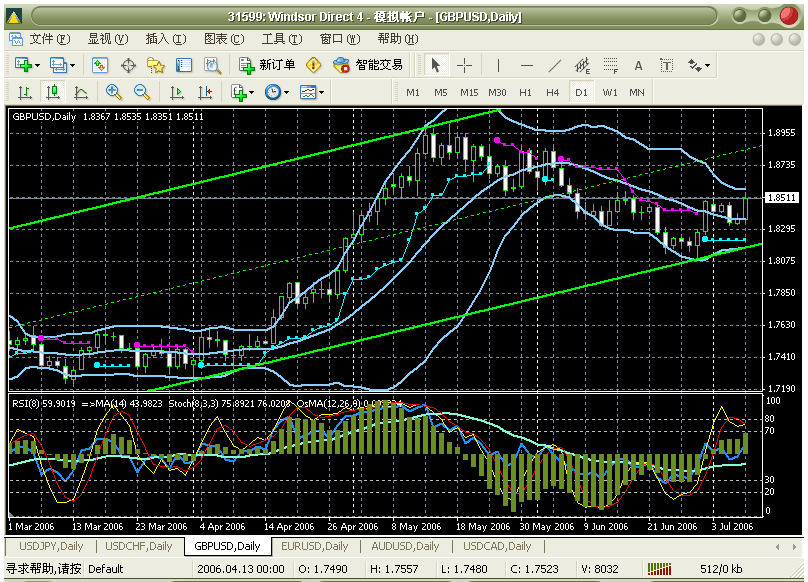Viewport: 808px width, 582px height.
Task: Select the Trendline drawing tool
Action: [555, 65]
